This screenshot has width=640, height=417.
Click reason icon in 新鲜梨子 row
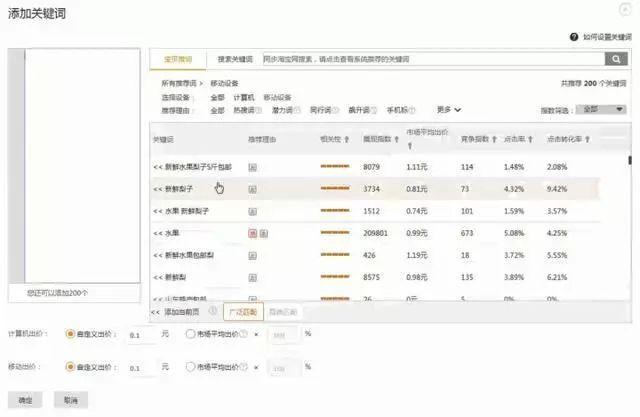253,189
